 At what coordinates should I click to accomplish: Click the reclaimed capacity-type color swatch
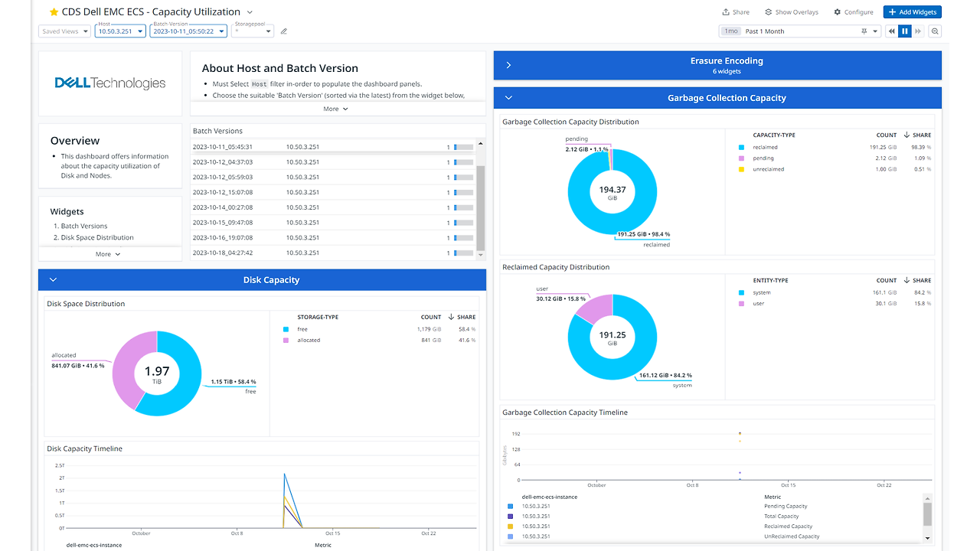741,147
